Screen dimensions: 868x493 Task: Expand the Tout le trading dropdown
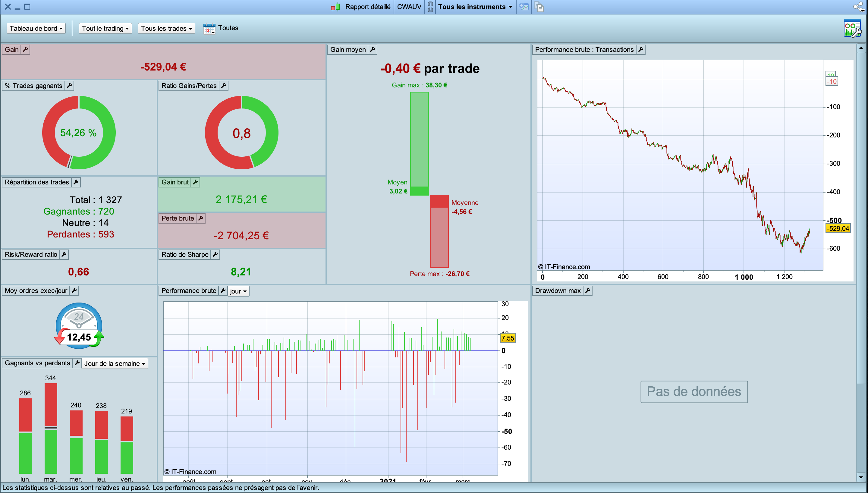click(x=105, y=28)
